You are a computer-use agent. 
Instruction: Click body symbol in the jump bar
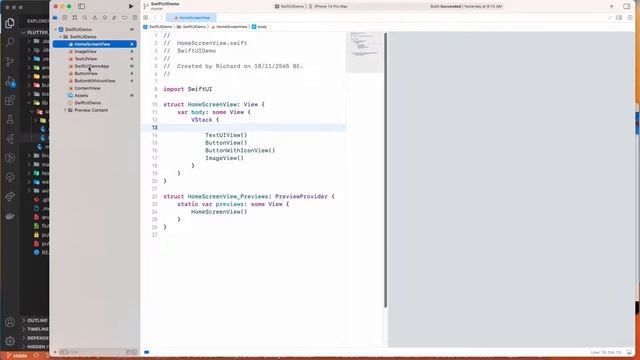click(260, 27)
